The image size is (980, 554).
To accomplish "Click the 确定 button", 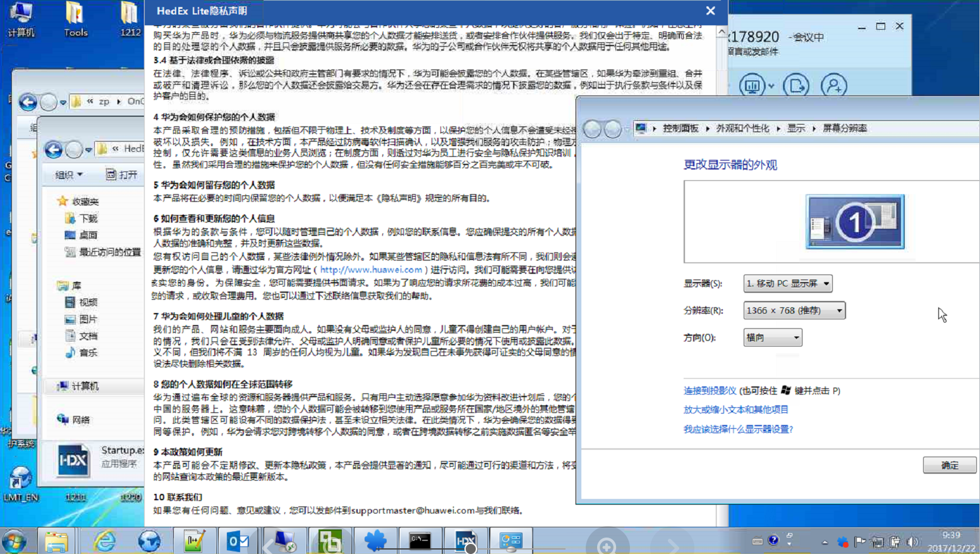I will pos(950,465).
